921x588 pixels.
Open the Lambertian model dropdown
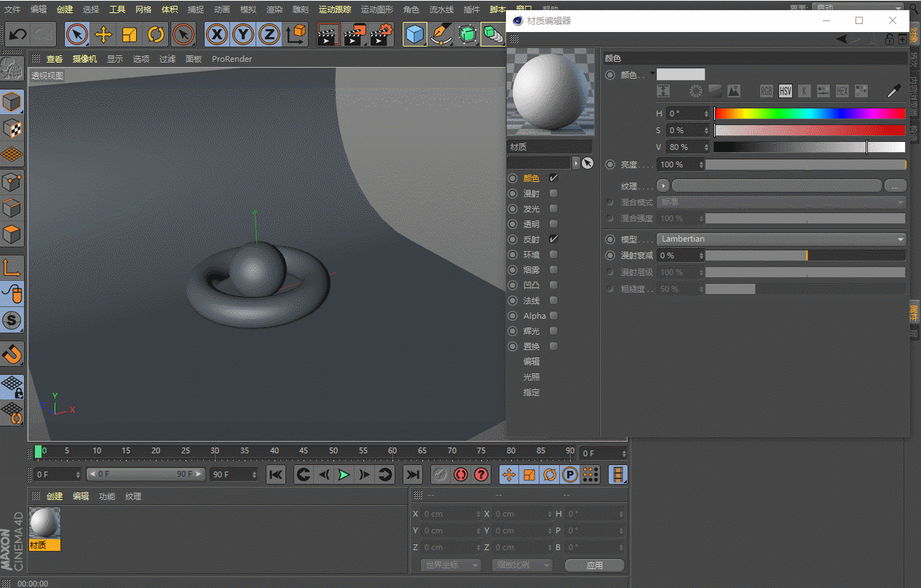tap(782, 239)
